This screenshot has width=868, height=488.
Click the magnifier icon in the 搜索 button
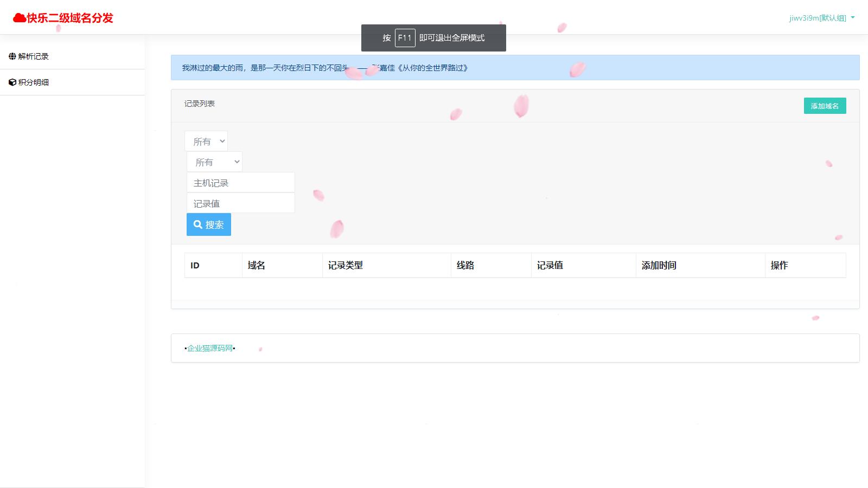[x=199, y=224]
